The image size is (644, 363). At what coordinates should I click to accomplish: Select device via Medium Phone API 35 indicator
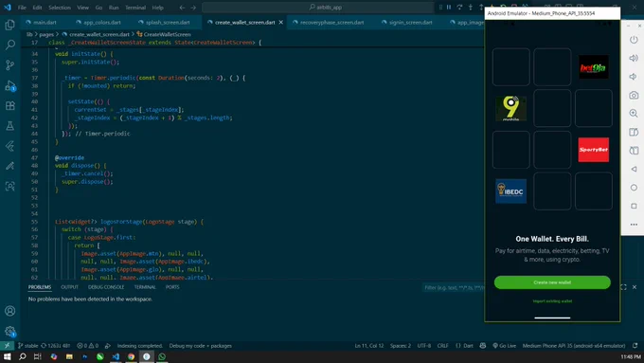(574, 346)
